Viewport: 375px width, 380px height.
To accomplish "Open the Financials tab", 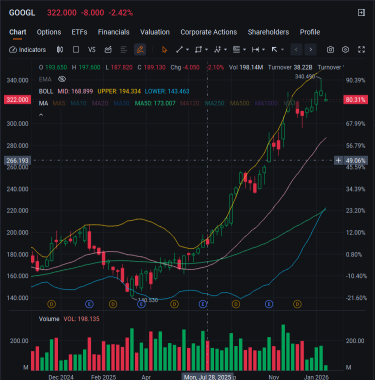I will 114,32.
